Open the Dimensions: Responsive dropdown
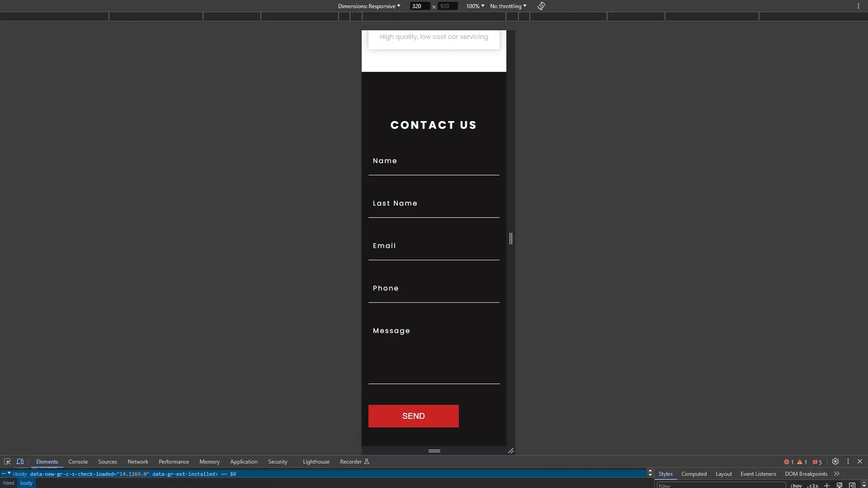Viewport: 868px width, 488px height. tap(369, 6)
